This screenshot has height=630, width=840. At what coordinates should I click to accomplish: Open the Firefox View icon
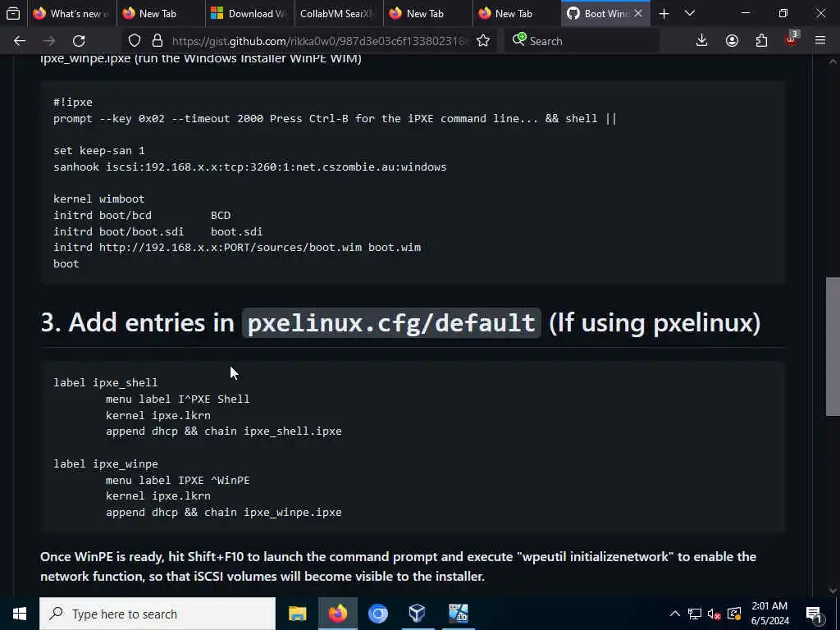pyautogui.click(x=13, y=13)
